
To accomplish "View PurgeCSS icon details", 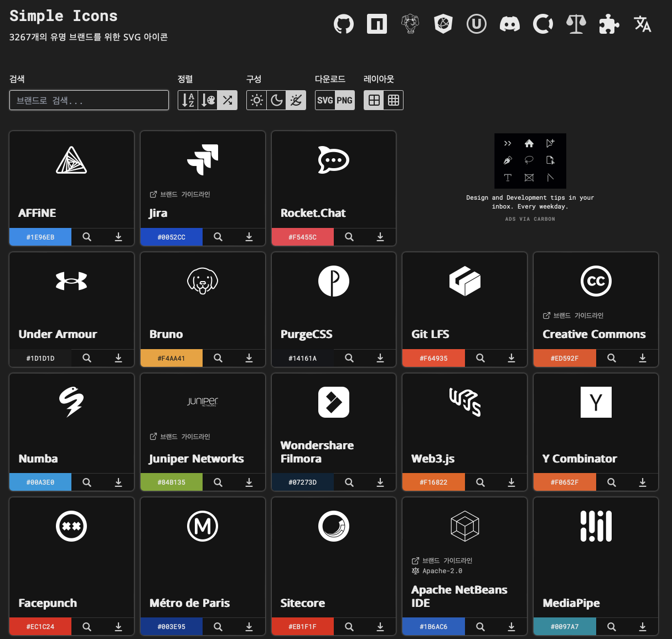I will pos(349,358).
